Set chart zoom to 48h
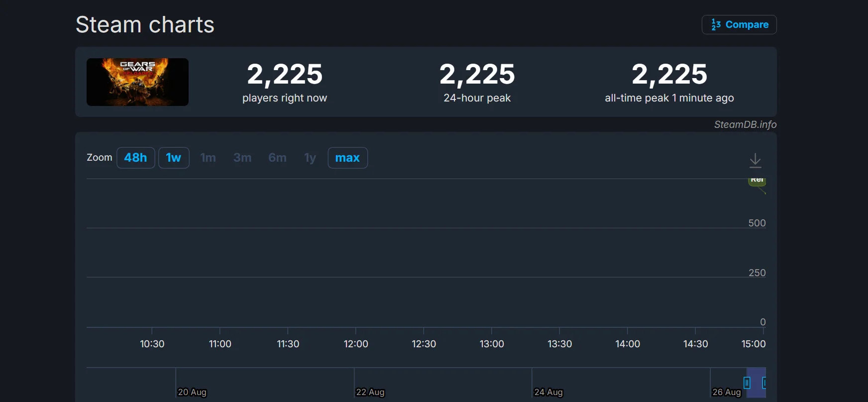 coord(135,158)
